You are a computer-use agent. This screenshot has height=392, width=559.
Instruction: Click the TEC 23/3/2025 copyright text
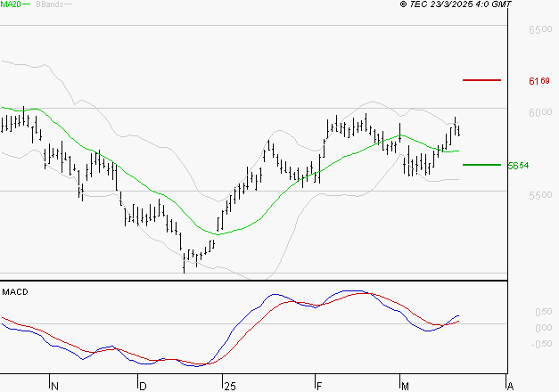(x=456, y=4)
